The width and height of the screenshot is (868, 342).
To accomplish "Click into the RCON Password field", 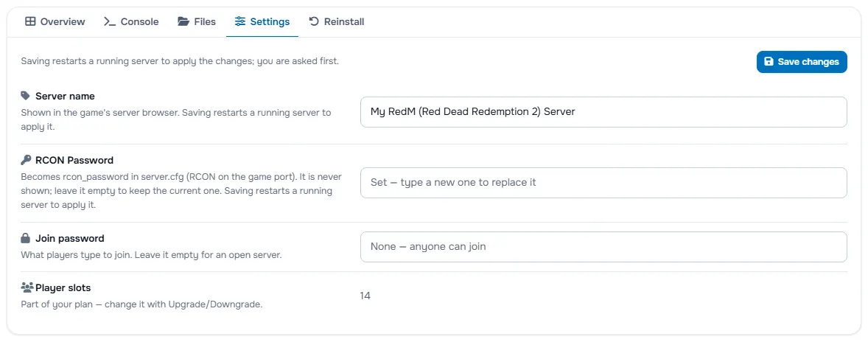I will tap(603, 183).
